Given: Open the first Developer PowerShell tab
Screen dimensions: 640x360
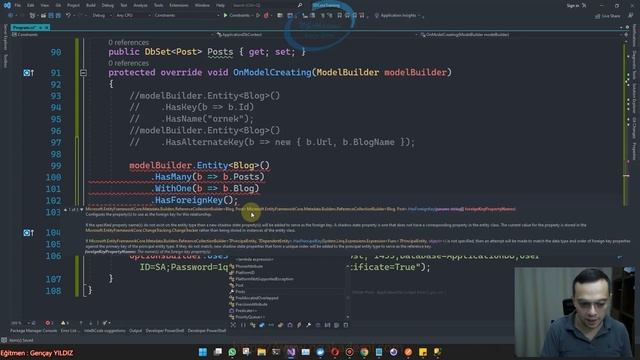Looking at the screenshot, I should 165,331.
